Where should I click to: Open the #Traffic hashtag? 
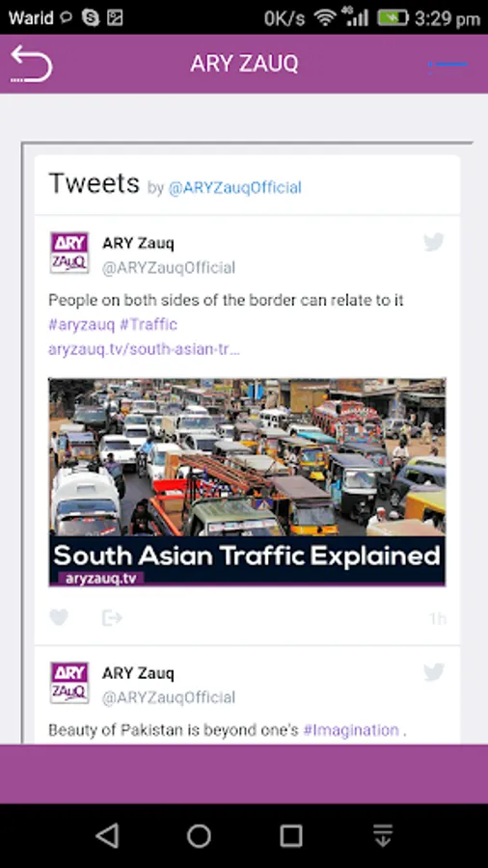pos(149,324)
